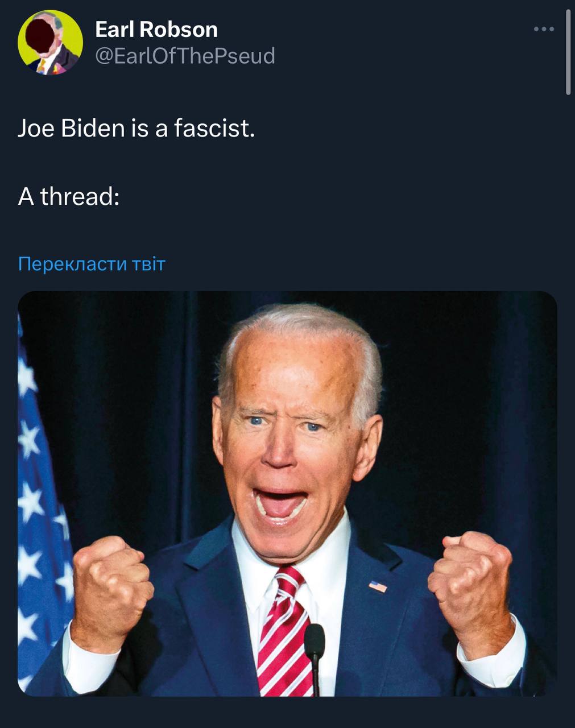575x728 pixels.
Task: Click the red striped tie in the photo
Action: (283, 631)
